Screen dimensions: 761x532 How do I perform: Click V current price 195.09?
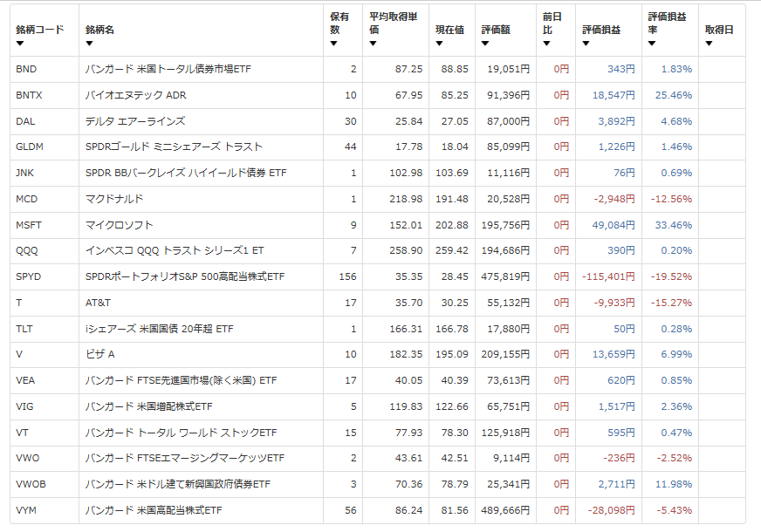coord(452,354)
